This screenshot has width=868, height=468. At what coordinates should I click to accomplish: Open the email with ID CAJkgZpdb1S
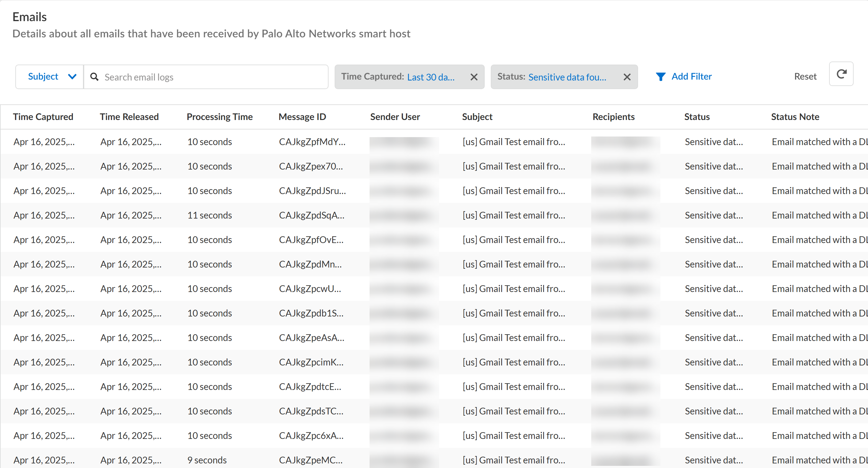(x=311, y=313)
